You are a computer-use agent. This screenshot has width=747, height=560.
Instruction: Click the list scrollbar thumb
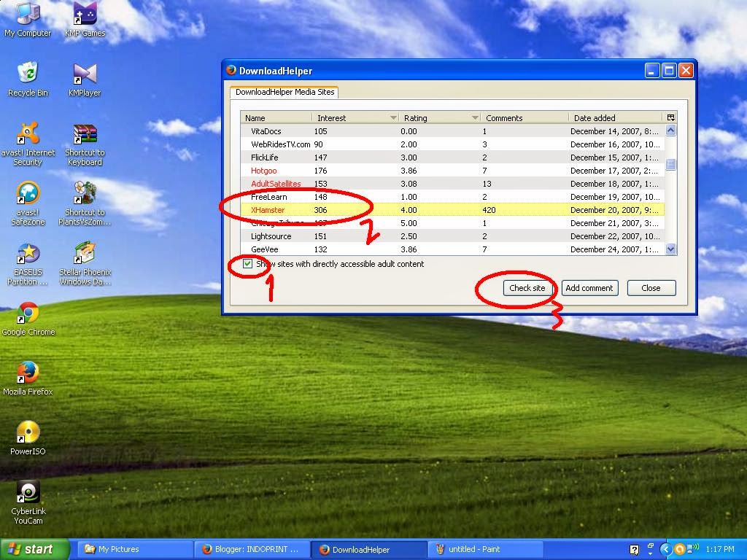(x=671, y=164)
